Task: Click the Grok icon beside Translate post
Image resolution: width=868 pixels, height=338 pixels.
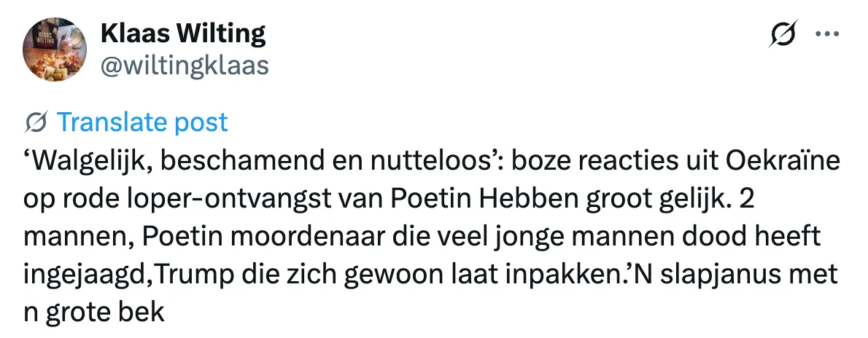Action: coord(36,122)
